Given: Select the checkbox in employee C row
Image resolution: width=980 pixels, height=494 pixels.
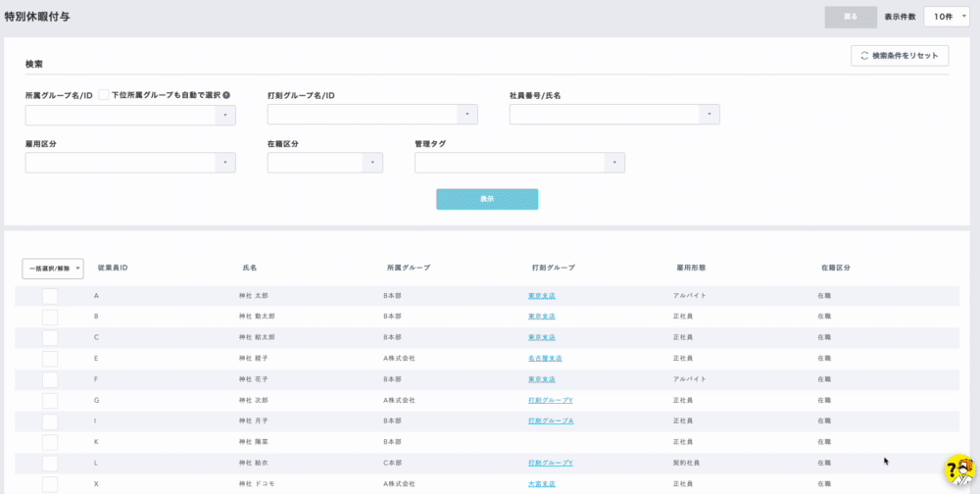Looking at the screenshot, I should [50, 338].
